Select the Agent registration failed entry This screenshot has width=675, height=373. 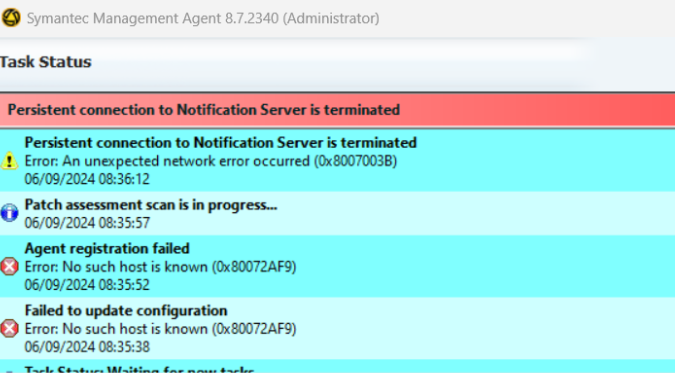click(338, 266)
